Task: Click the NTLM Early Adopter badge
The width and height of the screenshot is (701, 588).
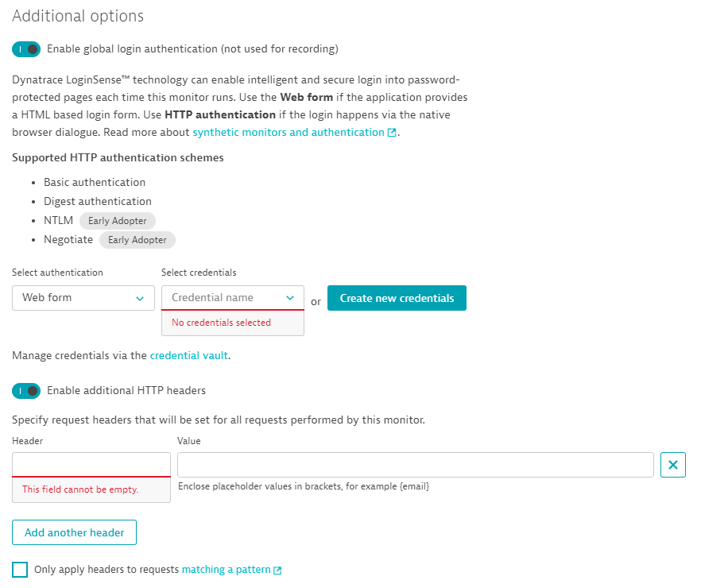Action: coord(118,221)
